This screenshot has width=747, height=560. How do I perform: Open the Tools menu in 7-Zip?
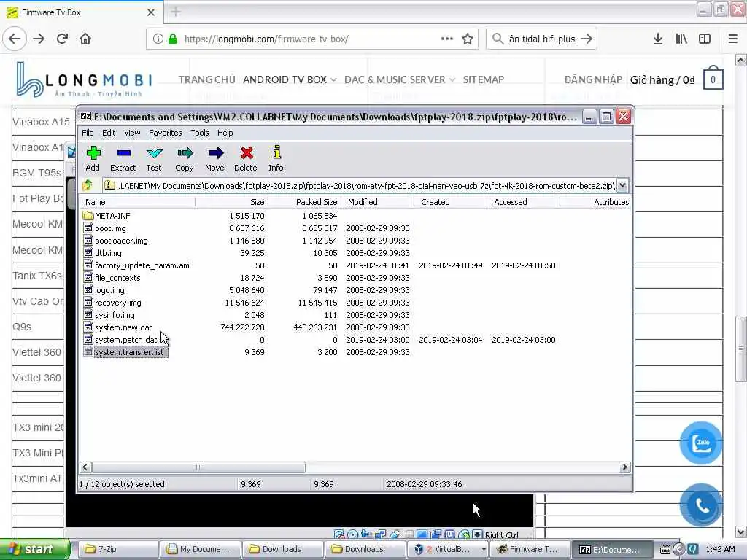tap(200, 133)
